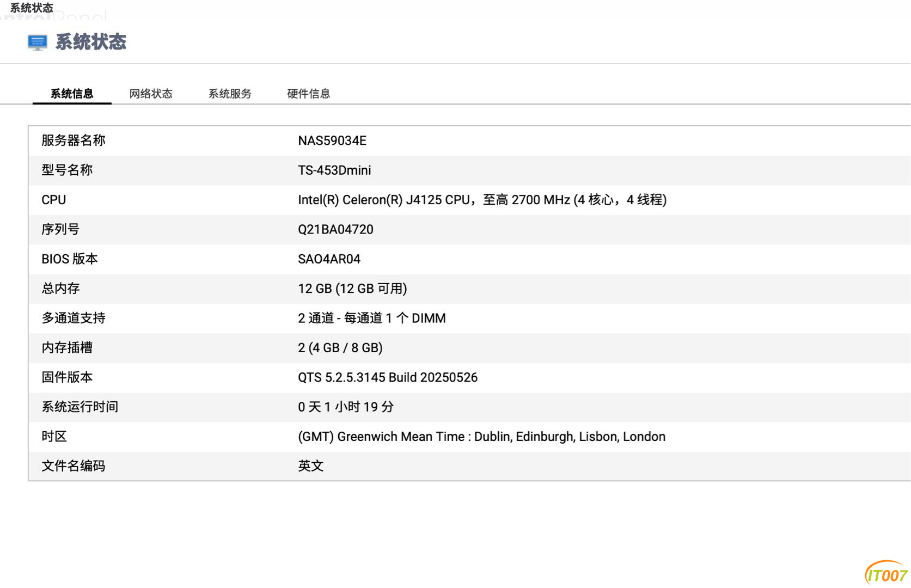911x588 pixels.
Task: Click the 多通道支持 label
Action: (74, 318)
